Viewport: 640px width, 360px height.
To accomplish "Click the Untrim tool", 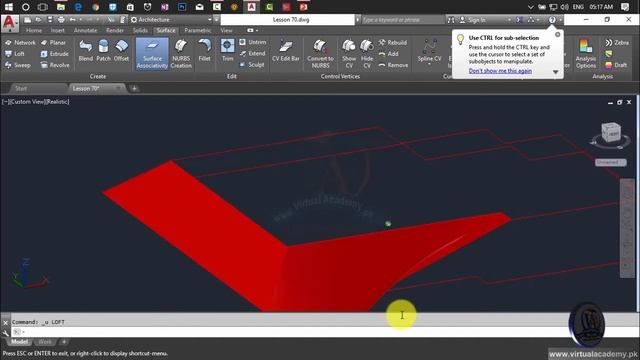I will click(253, 42).
